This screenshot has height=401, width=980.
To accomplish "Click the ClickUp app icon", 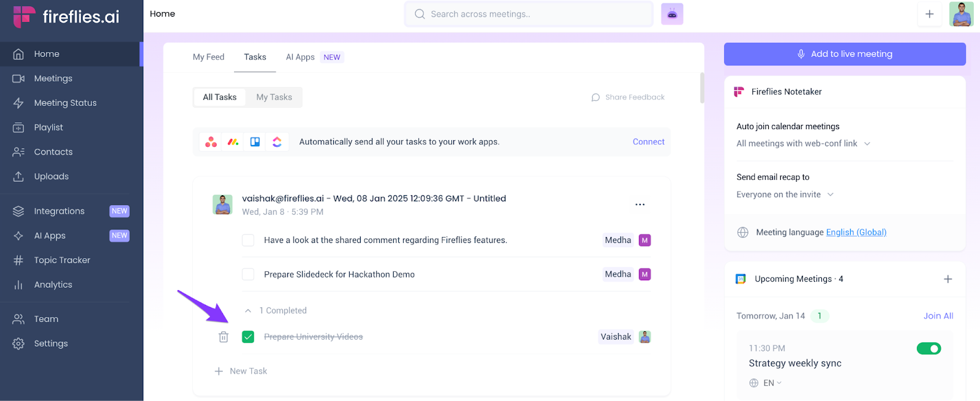I will [x=277, y=142].
